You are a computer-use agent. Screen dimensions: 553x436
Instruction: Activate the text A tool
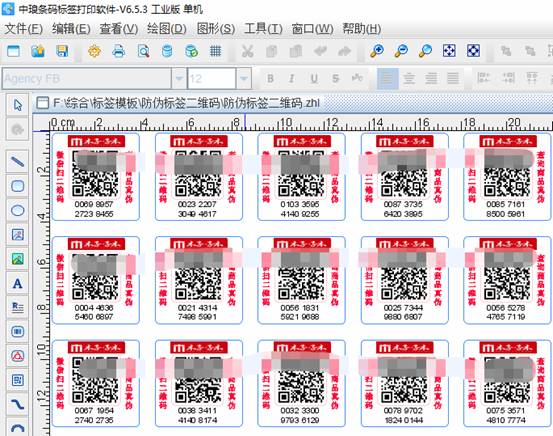pyautogui.click(x=17, y=283)
